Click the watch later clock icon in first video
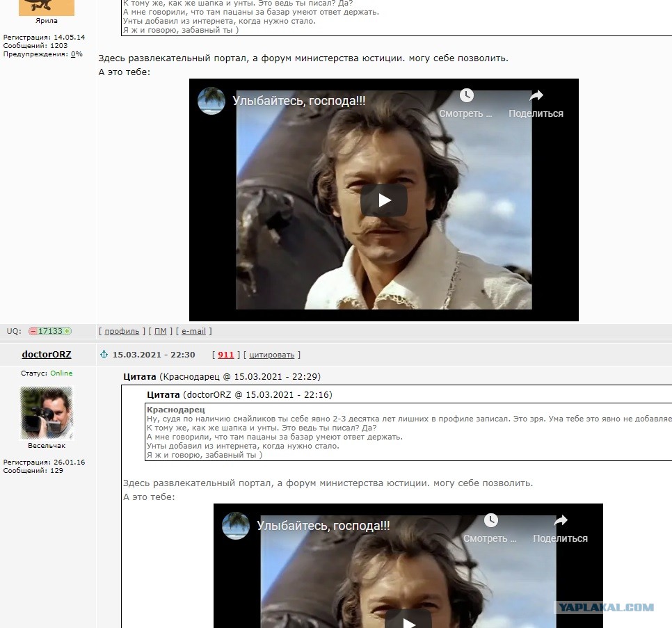Screen dimensions: 672x628 [466, 95]
